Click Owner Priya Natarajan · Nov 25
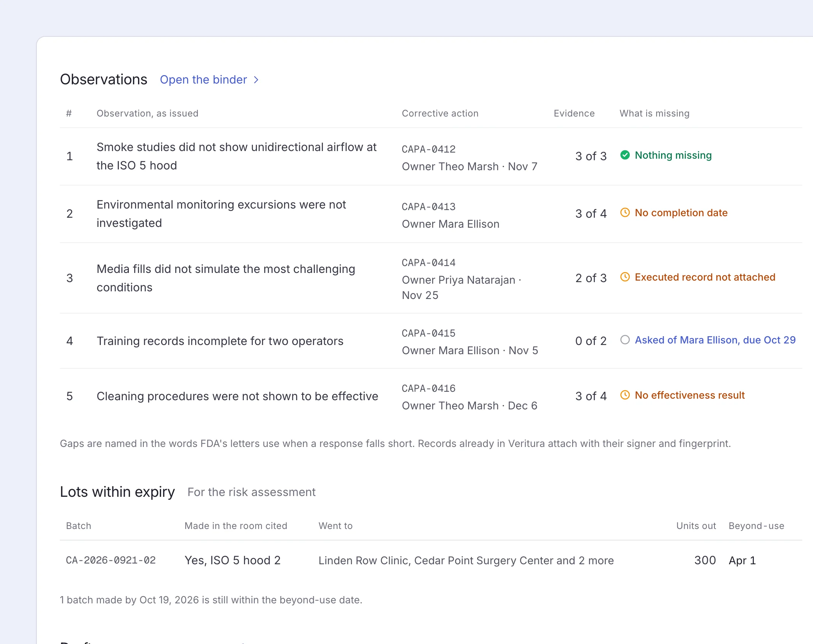This screenshot has height=644, width=813. pos(462,288)
